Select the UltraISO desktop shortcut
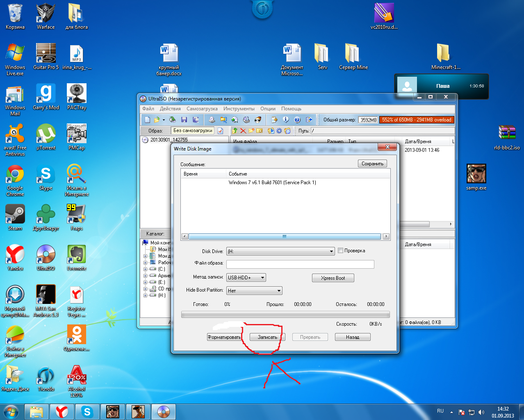The height and width of the screenshot is (420, 524). 46,258
